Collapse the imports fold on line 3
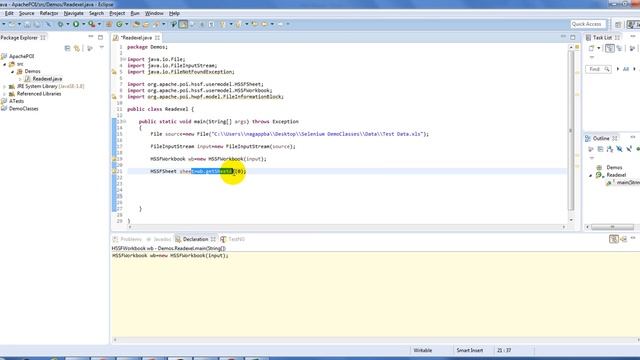 point(124,59)
